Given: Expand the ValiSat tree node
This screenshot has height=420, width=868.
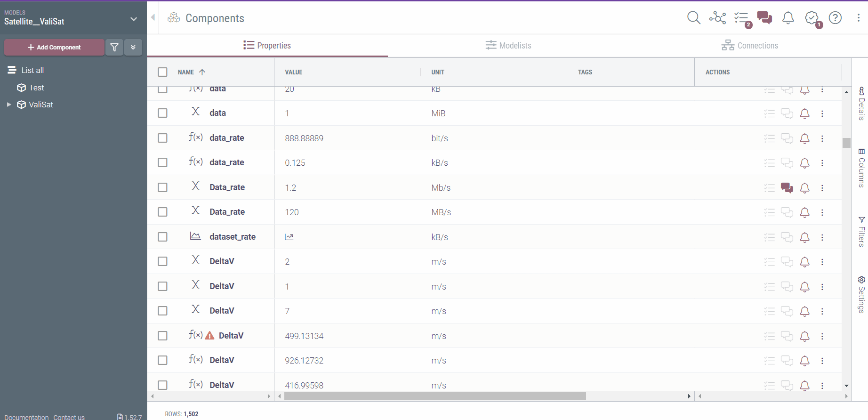Looking at the screenshot, I should pos(9,105).
